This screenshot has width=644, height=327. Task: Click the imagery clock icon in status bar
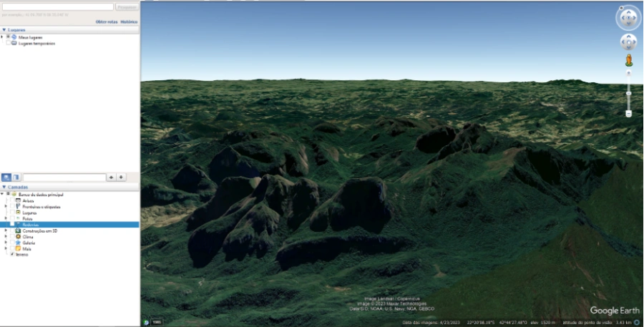tap(146, 323)
